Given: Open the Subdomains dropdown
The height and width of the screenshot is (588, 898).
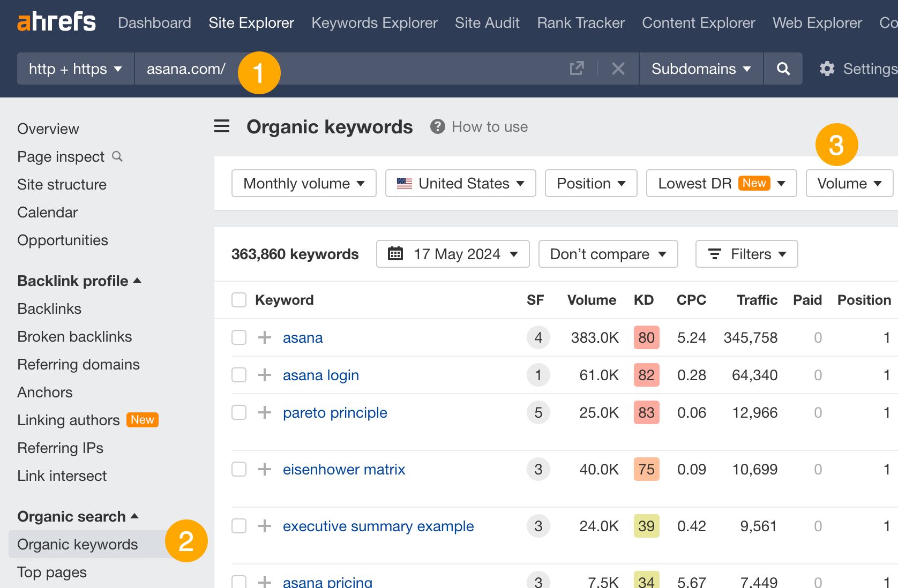Looking at the screenshot, I should pyautogui.click(x=700, y=69).
